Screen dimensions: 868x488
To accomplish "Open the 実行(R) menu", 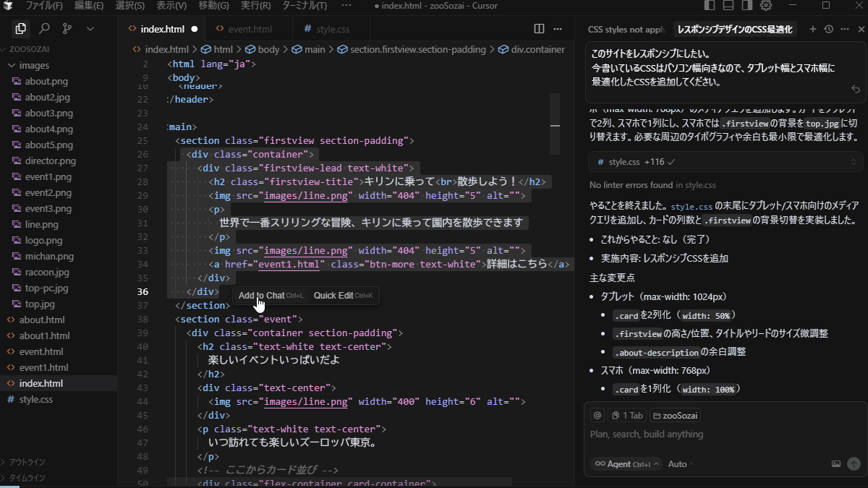I will (255, 6).
